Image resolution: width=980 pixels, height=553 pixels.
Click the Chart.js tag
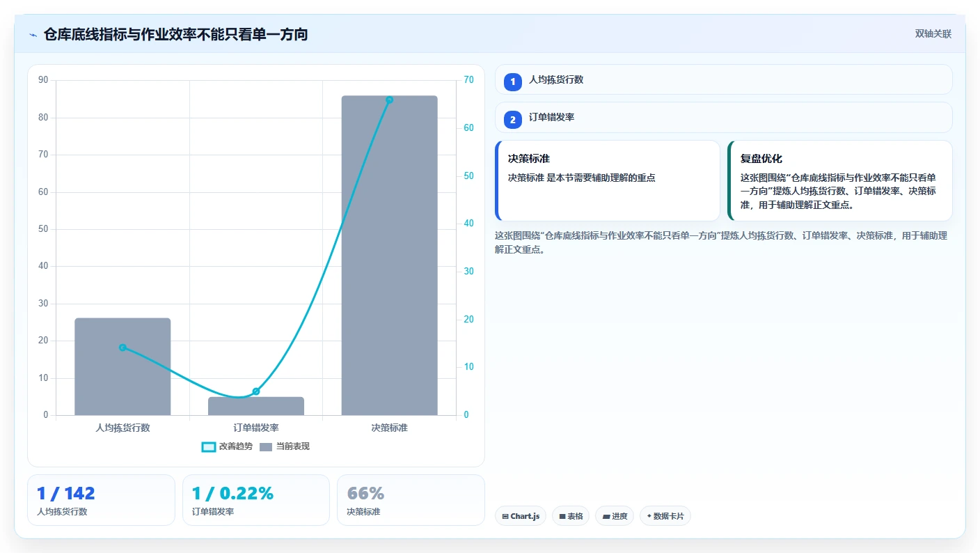521,516
